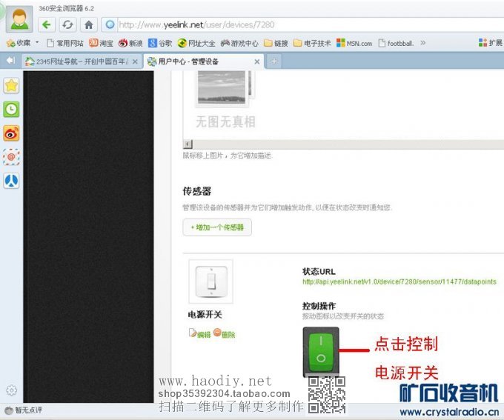Open the 状态URL datapoints link

click(399, 281)
